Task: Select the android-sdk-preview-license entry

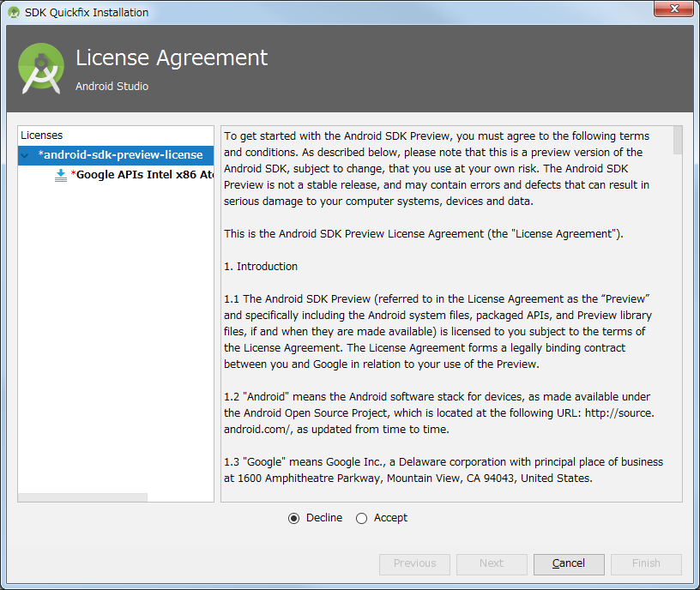Action: pyautogui.click(x=116, y=155)
